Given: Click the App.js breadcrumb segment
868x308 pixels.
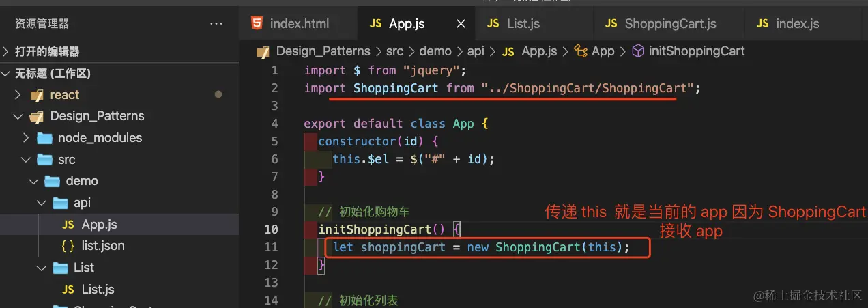Looking at the screenshot, I should pos(539,51).
